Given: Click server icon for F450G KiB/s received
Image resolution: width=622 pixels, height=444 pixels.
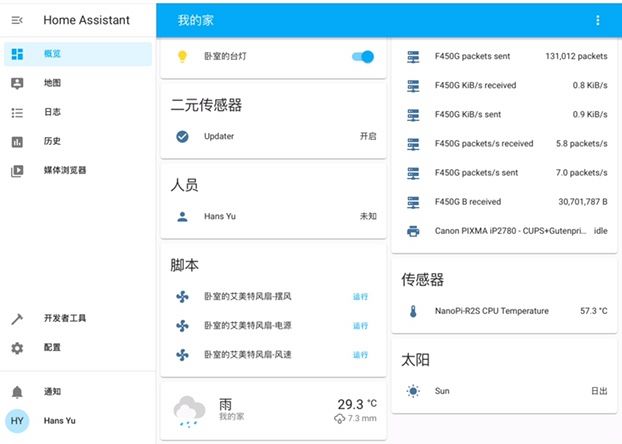Looking at the screenshot, I should click(x=413, y=86).
